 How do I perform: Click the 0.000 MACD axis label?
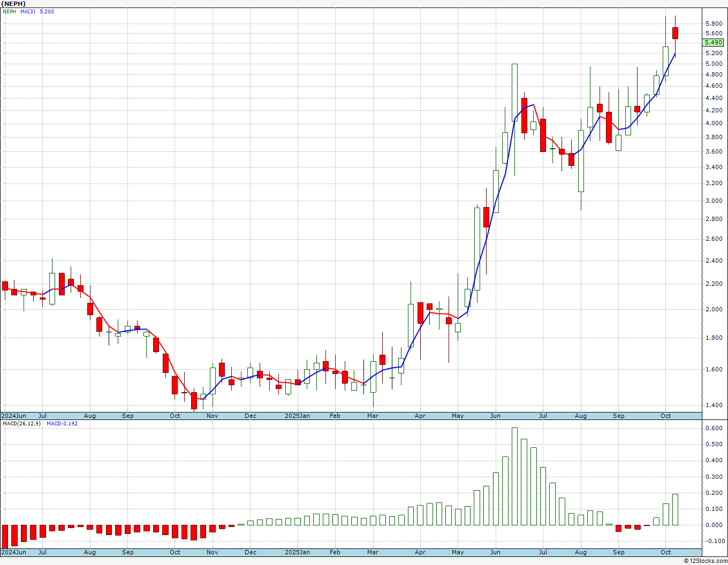coord(714,525)
